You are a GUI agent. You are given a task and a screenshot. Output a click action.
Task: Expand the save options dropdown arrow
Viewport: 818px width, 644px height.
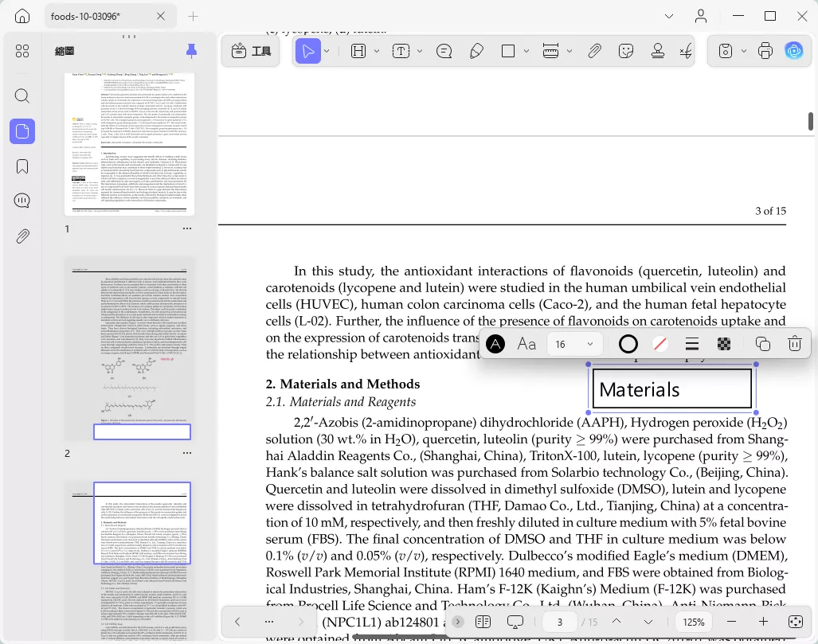(x=744, y=51)
